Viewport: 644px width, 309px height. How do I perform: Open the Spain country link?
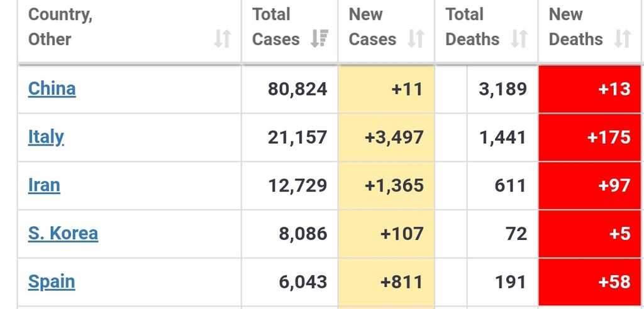pyautogui.click(x=52, y=281)
